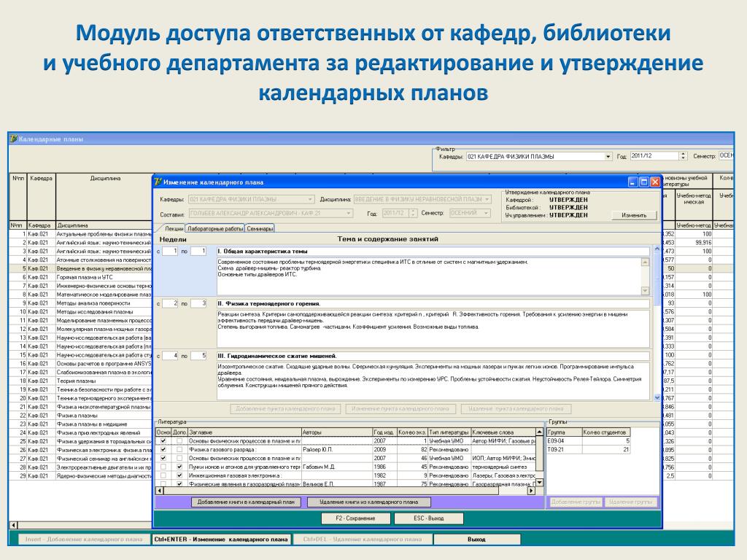This screenshot has height=560, width=747.
Task: Click the literature table scroll-right arrow
Action: pyautogui.click(x=531, y=491)
